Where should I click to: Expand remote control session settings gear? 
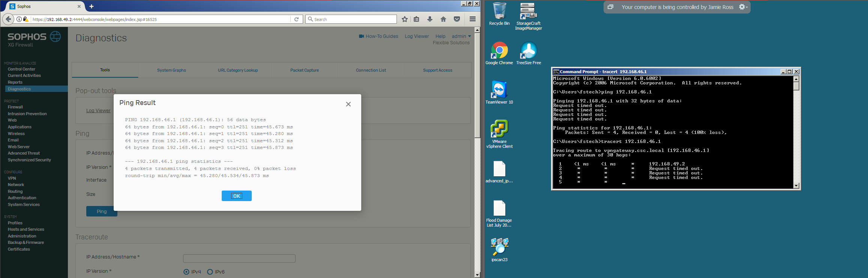[743, 7]
